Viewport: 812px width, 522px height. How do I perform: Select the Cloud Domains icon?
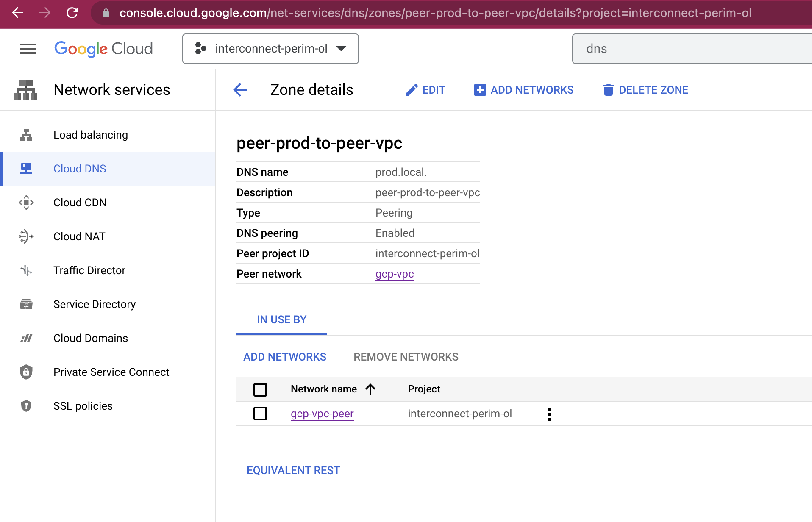pyautogui.click(x=26, y=338)
